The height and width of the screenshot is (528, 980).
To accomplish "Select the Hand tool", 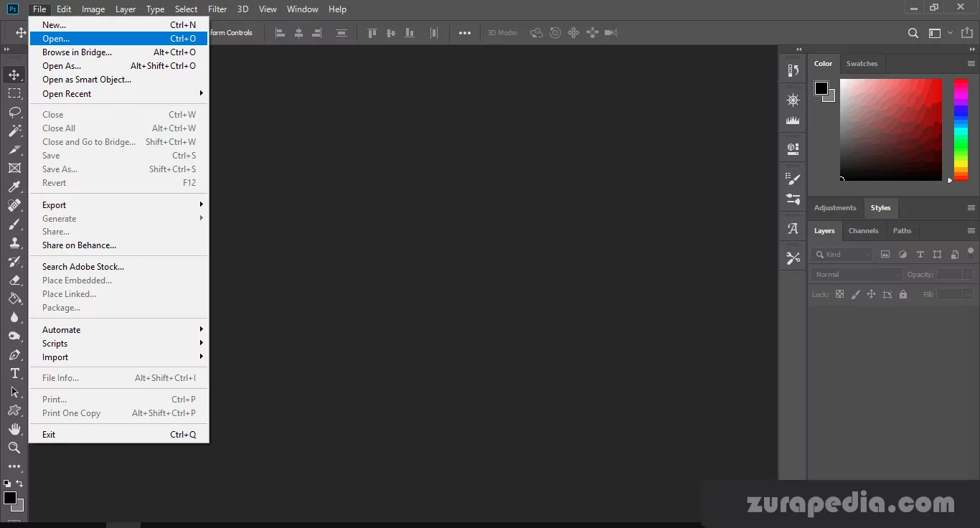I will pyautogui.click(x=14, y=429).
